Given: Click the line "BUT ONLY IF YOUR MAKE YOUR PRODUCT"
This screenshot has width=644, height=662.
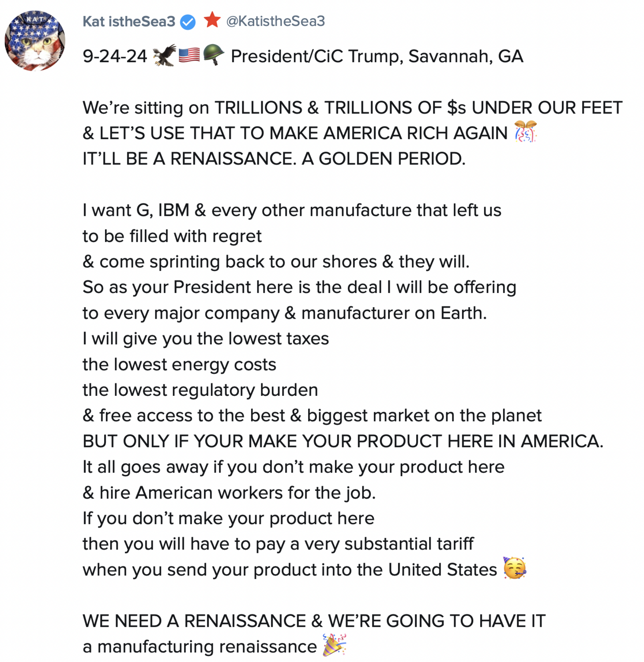Looking at the screenshot, I should (343, 441).
